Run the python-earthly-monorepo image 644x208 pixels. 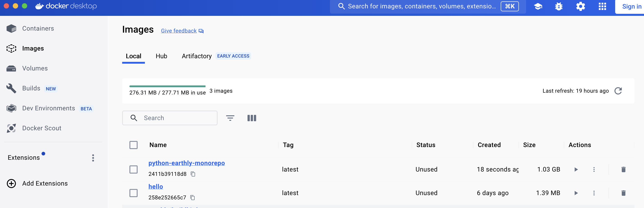(576, 169)
